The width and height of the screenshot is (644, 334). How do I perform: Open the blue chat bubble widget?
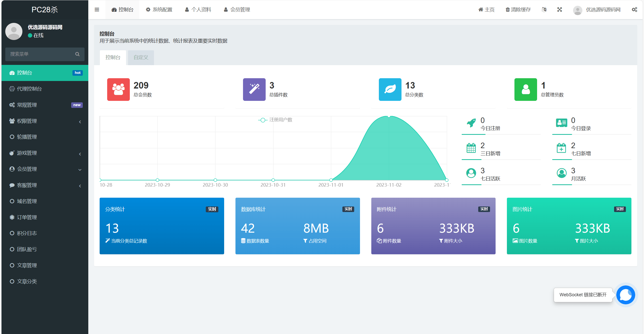click(626, 295)
